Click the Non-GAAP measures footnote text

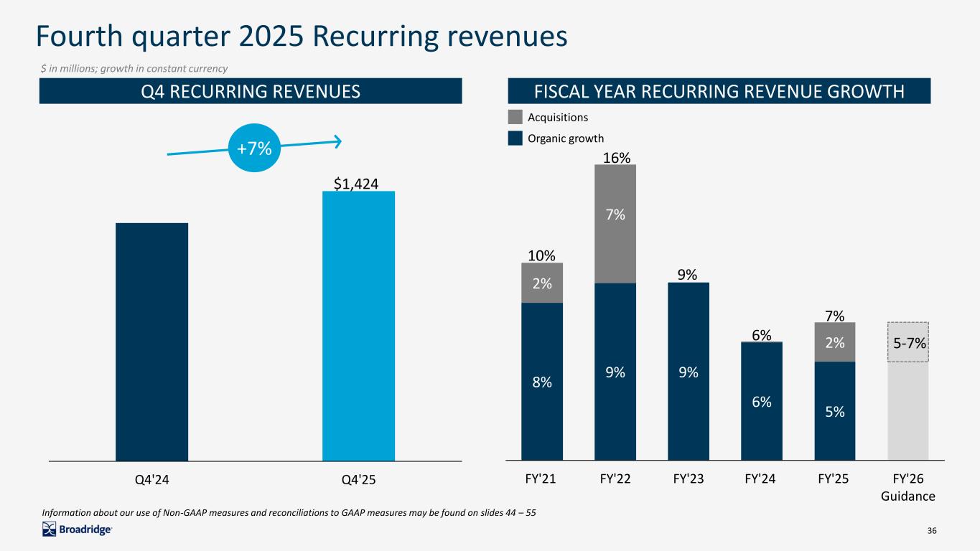pyautogui.click(x=289, y=512)
